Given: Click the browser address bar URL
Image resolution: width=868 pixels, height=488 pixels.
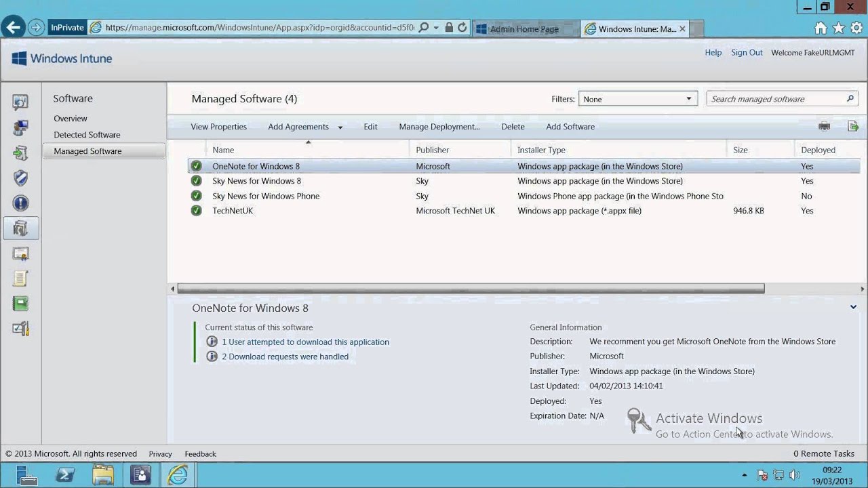Looking at the screenshot, I should tap(260, 28).
